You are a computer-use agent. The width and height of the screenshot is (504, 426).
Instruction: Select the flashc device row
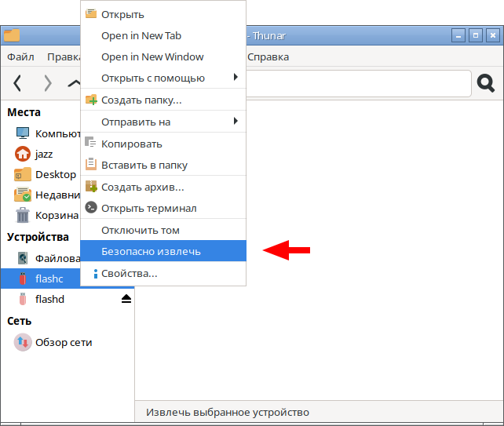tap(41, 279)
